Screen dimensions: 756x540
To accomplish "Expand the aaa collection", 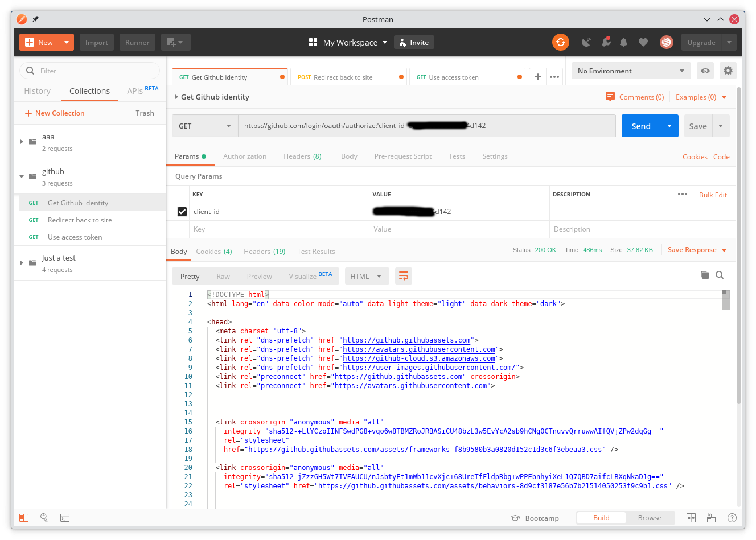I will click(x=22, y=142).
